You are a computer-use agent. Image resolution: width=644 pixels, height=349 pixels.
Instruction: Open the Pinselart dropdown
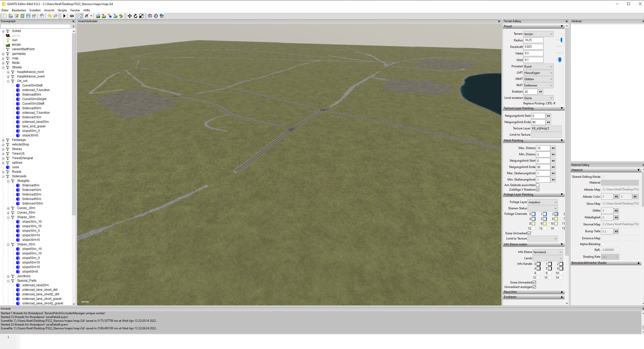pyautogui.click(x=538, y=66)
